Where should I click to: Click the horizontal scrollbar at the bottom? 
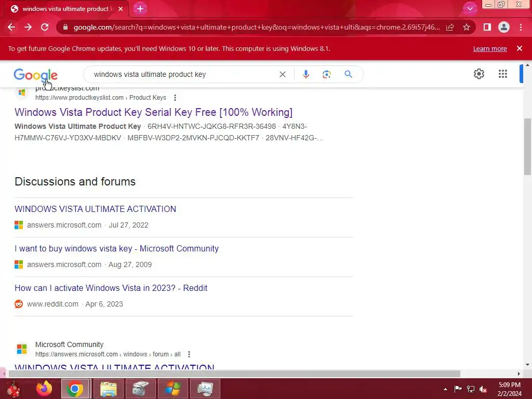[234, 374]
